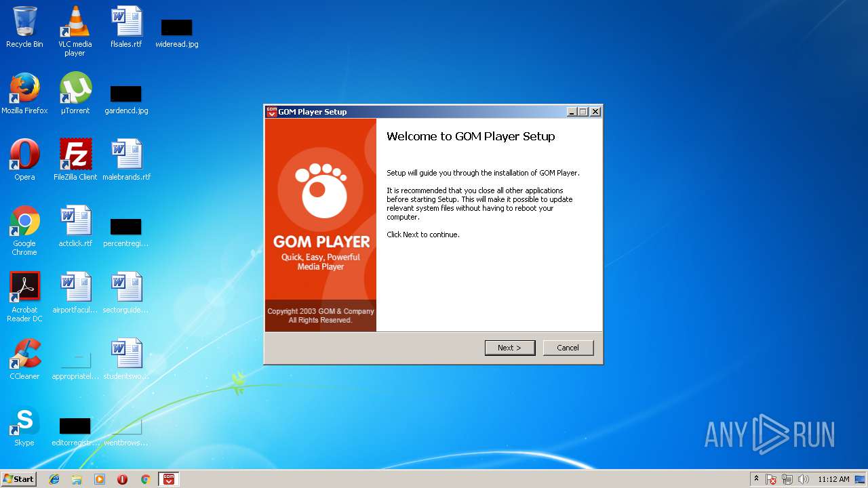Open Opera from the taskbar
The width and height of the screenshot is (868, 488).
coord(123,479)
